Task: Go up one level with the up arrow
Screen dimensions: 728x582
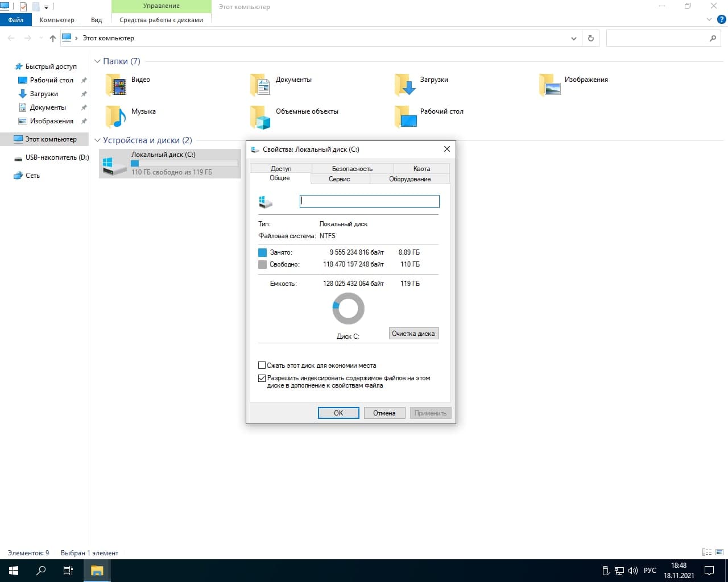Action: (53, 38)
